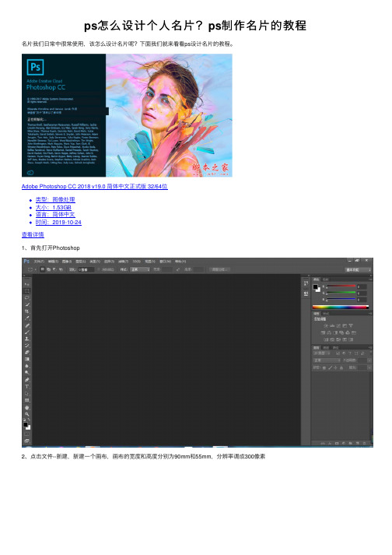Select the Spot Healing Brush tool
Screen dimensions: 392x555
[x=27, y=325]
